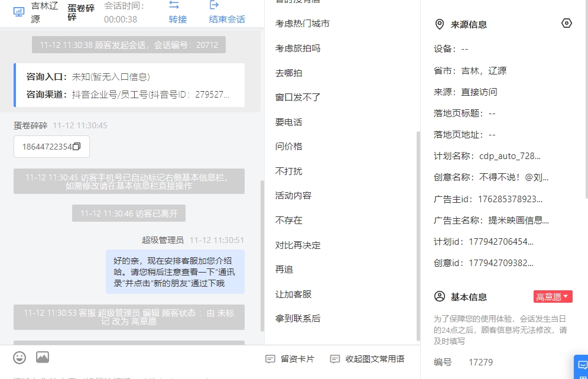Select quick phrase 对比再决定
The height and width of the screenshot is (379, 588).
coord(298,245)
